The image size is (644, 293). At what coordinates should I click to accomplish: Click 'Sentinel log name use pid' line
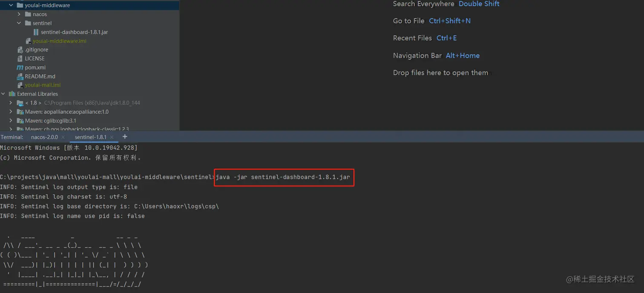[x=72, y=216]
